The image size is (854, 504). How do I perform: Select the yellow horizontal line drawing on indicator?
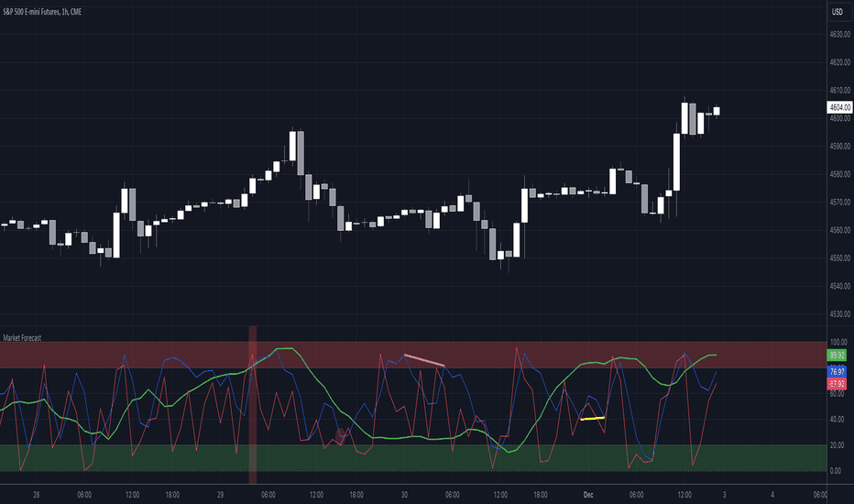(593, 419)
